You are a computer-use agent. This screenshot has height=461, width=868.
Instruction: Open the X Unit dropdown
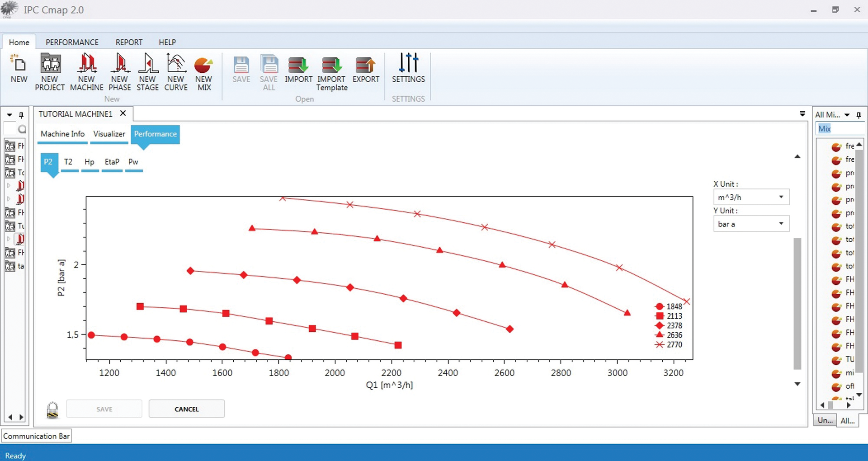pos(781,197)
